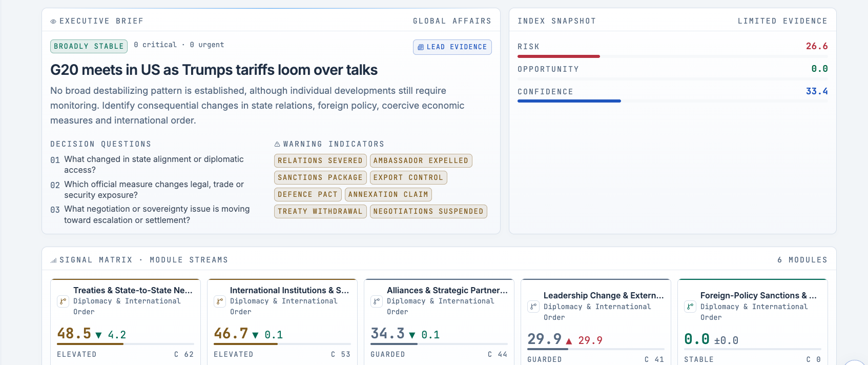Select the Sanctions Package indicator tag
This screenshot has width=868, height=365.
320,178
